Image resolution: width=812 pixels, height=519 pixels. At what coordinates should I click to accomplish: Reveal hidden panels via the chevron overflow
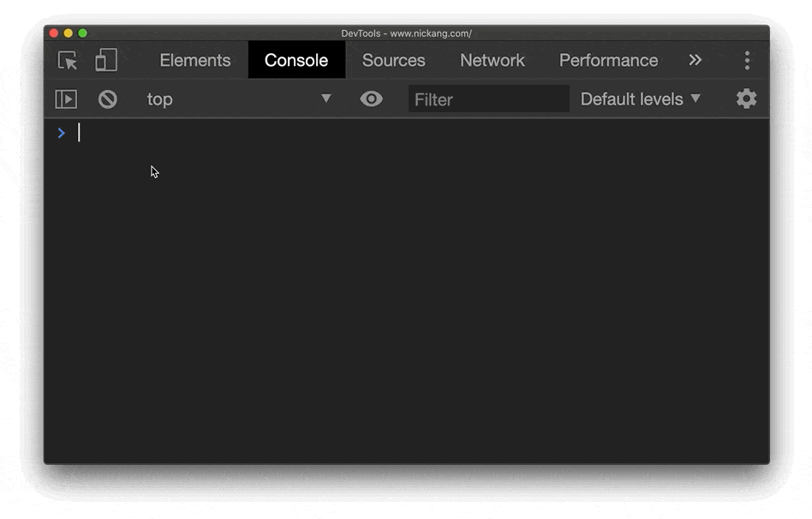point(695,61)
